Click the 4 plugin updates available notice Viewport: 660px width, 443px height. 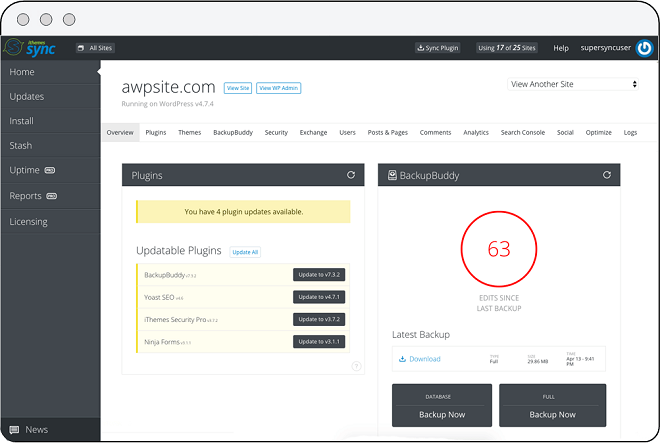click(243, 212)
